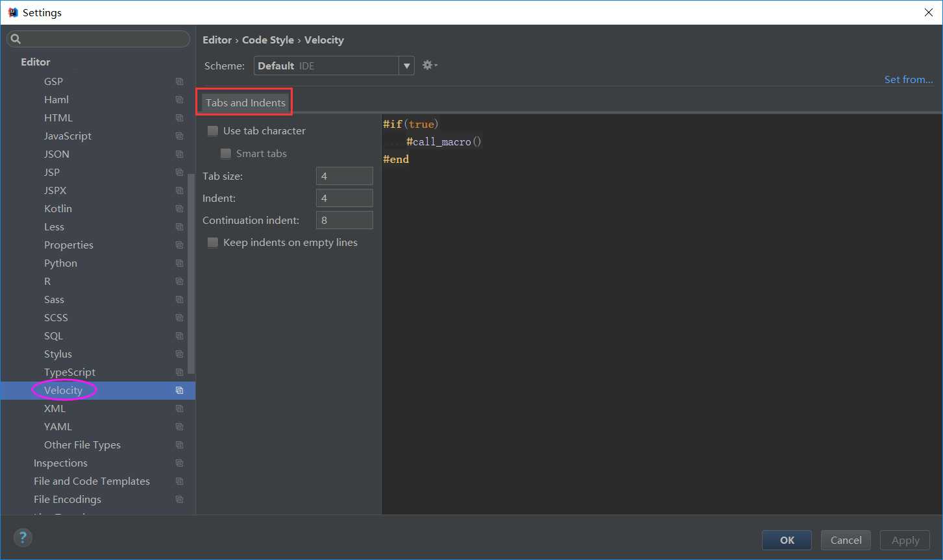Image resolution: width=943 pixels, height=560 pixels.
Task: Select YAML code style
Action: click(58, 426)
